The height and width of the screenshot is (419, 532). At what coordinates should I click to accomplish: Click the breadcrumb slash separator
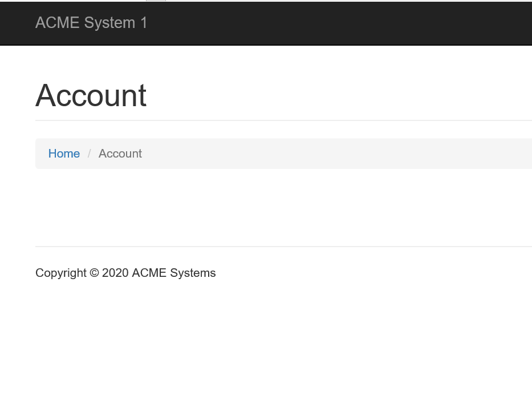(x=90, y=154)
